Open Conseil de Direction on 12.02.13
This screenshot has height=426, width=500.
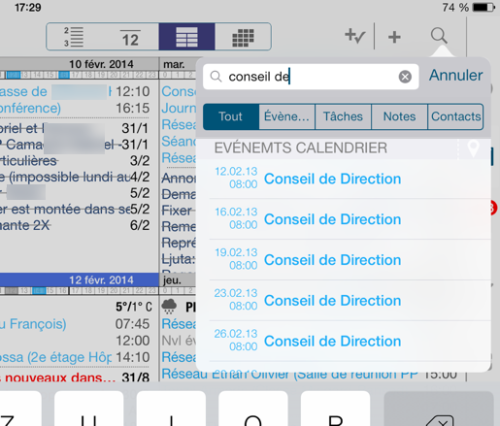point(343,179)
